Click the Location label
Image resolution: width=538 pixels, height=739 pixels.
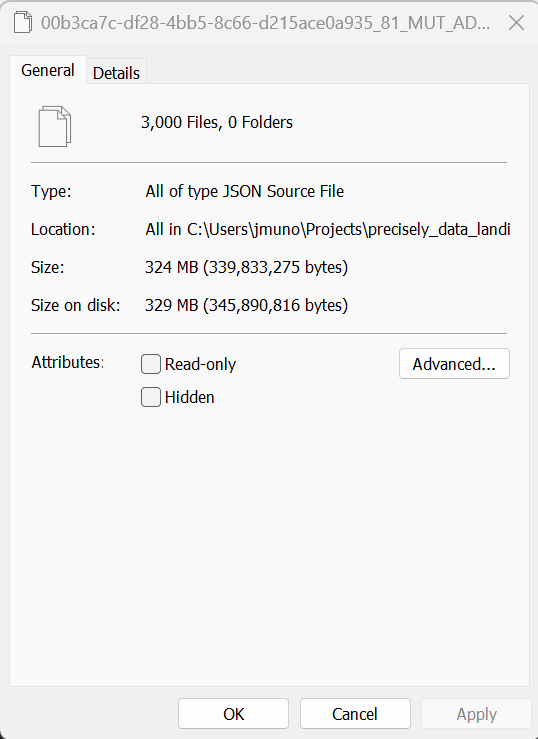63,229
